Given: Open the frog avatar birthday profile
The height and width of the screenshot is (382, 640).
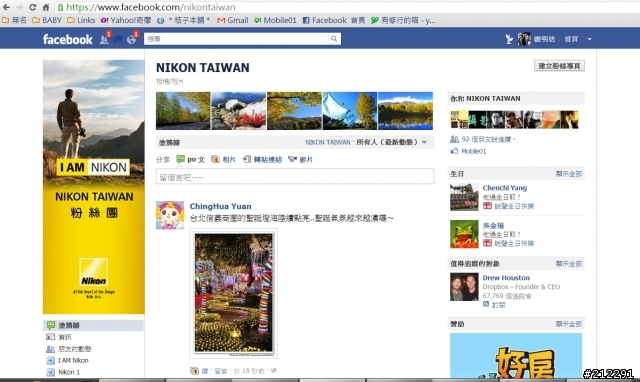Looking at the screenshot, I should click(464, 234).
